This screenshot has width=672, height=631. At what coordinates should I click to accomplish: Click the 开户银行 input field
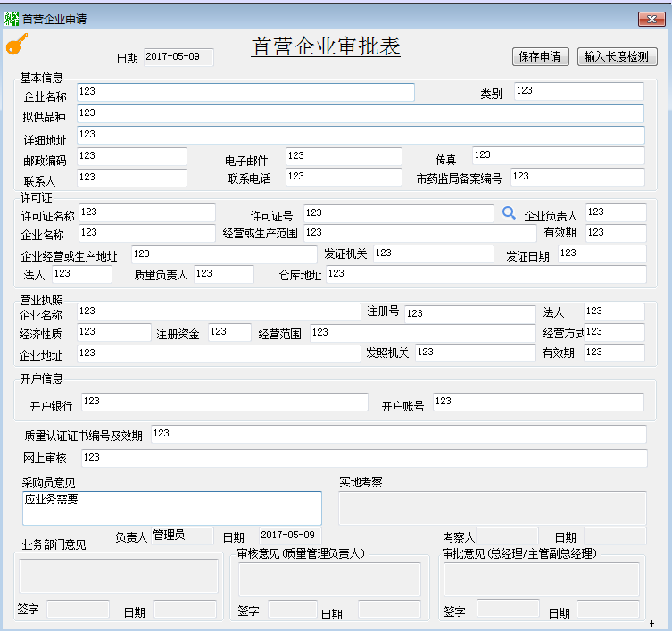(225, 402)
